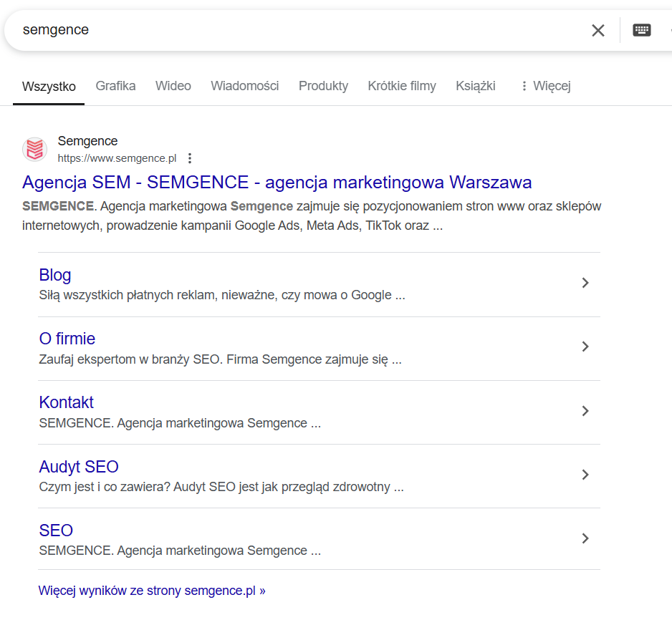This screenshot has width=672, height=620.
Task: Go to the Produkty tab
Action: [323, 86]
